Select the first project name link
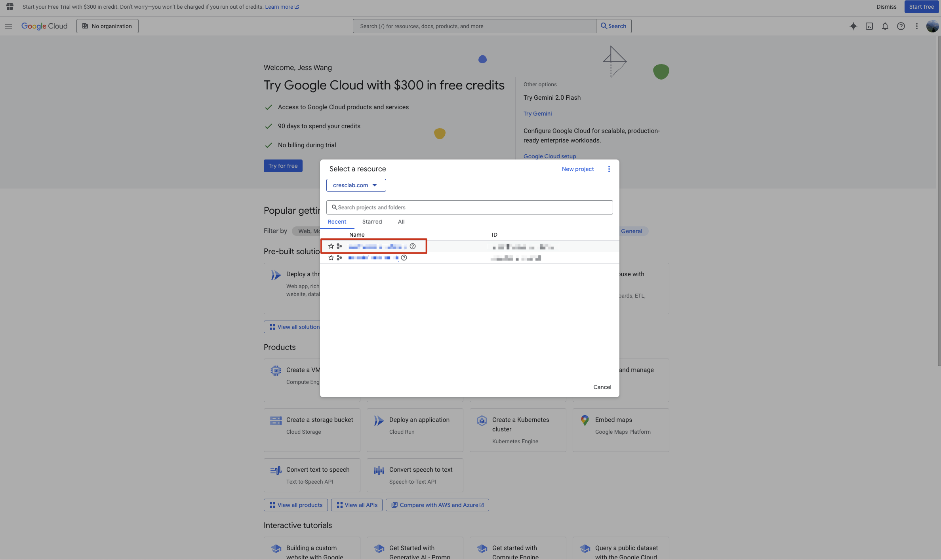 point(378,247)
